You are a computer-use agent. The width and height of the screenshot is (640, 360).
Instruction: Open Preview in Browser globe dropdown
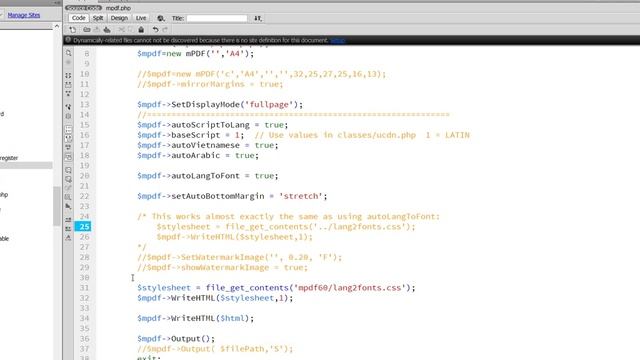pyautogui.click(x=161, y=18)
